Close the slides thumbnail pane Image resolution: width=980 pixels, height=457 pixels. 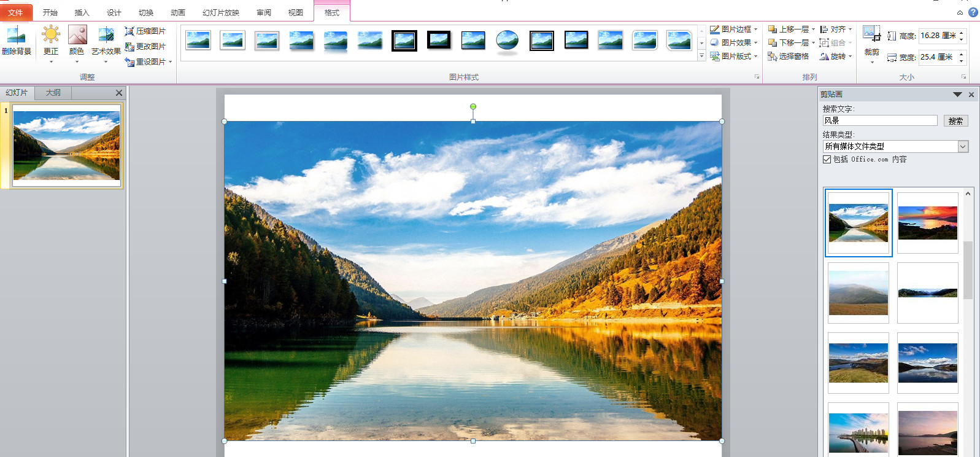[x=119, y=93]
